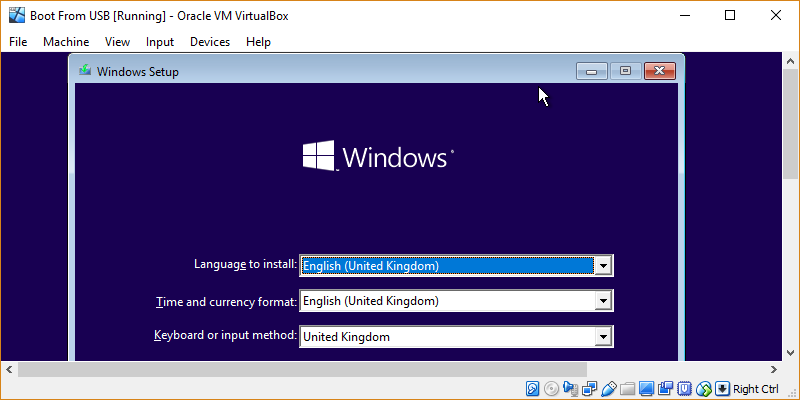The height and width of the screenshot is (400, 800).
Task: Click the CPU virtualization status icon
Action: coord(684,389)
